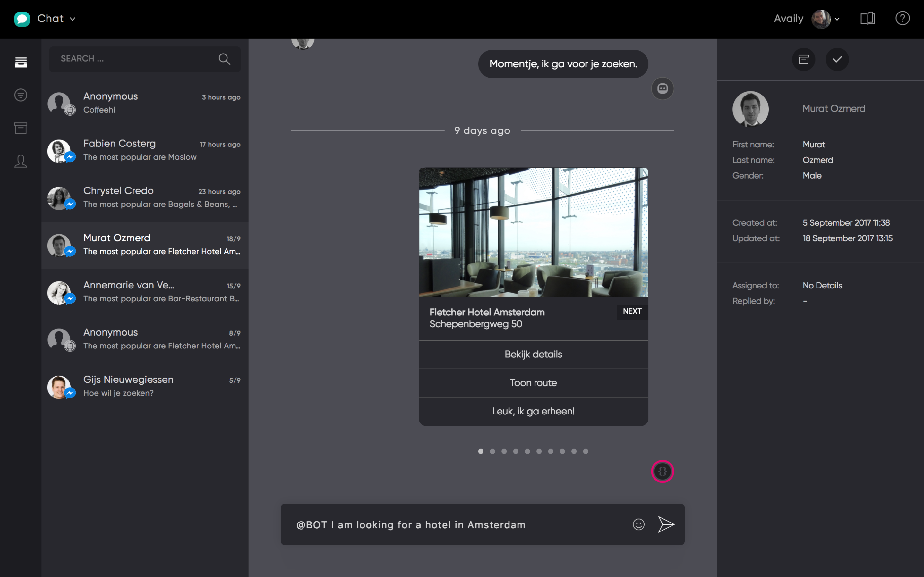The width and height of the screenshot is (924, 577).
Task: Open the conversation filter icon
Action: (21, 95)
